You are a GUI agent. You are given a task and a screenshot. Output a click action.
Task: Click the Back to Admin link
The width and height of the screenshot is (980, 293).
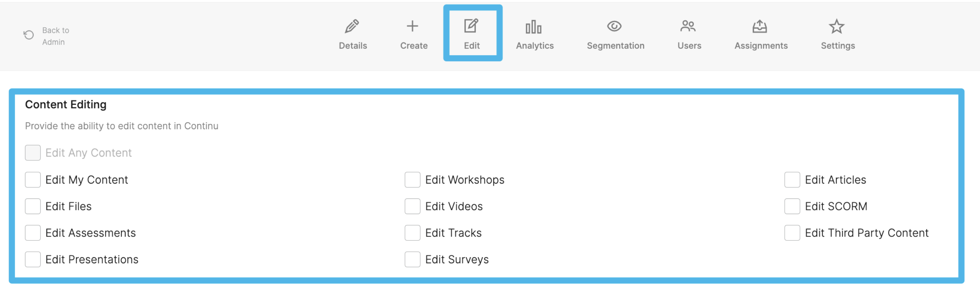(x=55, y=36)
